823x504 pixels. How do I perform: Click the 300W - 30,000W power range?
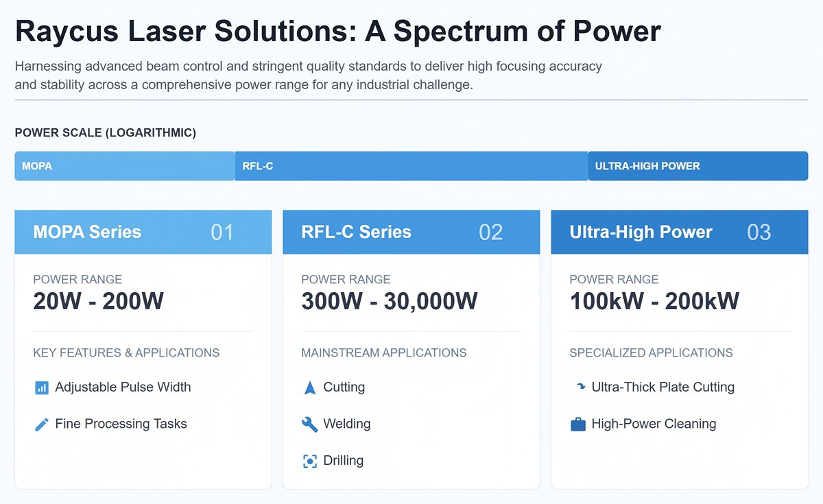point(390,301)
